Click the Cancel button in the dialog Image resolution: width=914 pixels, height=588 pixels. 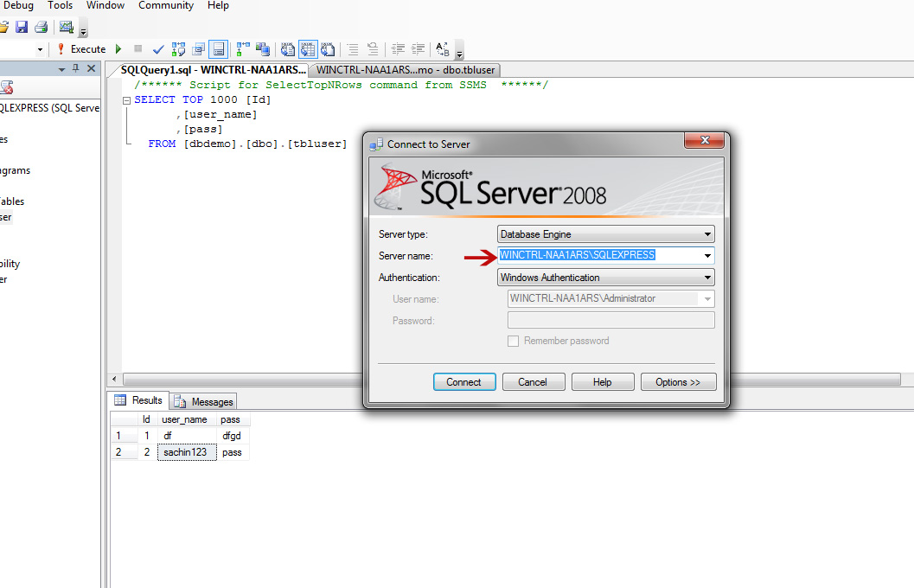(x=534, y=381)
